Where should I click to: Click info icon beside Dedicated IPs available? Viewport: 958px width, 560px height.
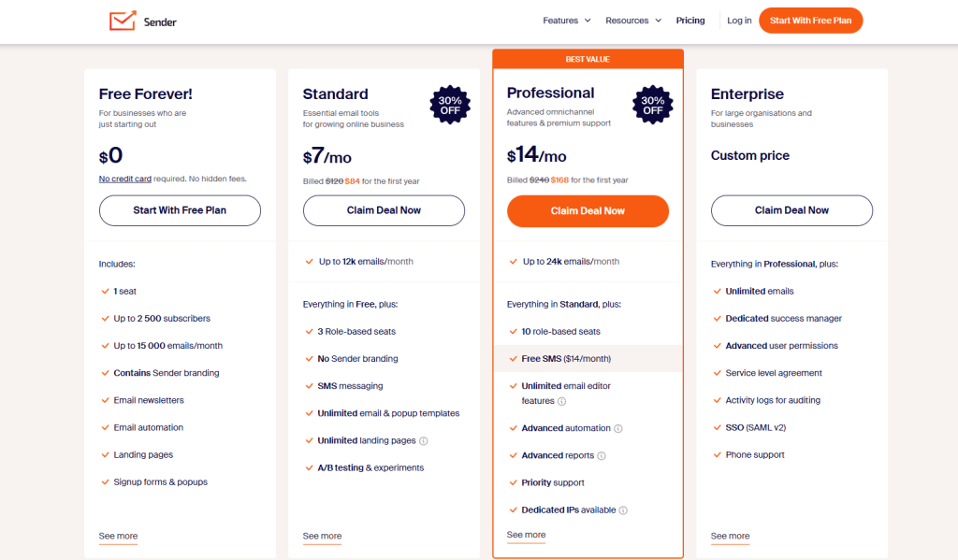tap(625, 510)
